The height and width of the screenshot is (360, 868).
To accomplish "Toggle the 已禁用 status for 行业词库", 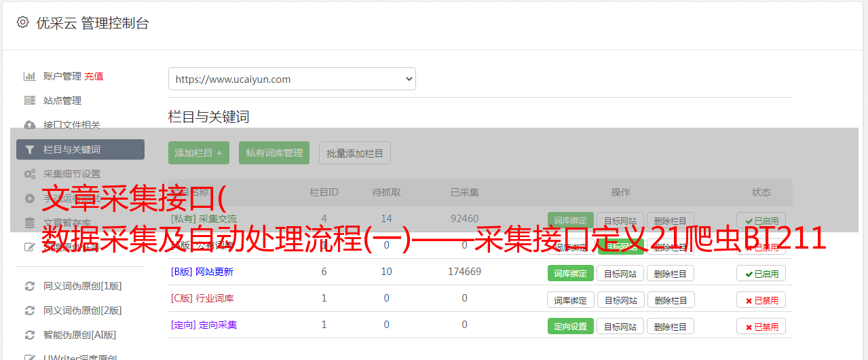I will pyautogui.click(x=761, y=300).
